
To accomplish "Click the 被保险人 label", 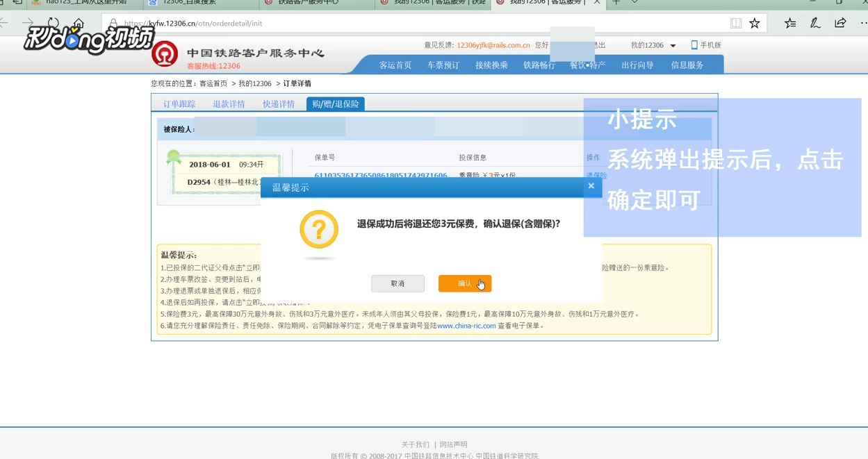I will 179,130.
